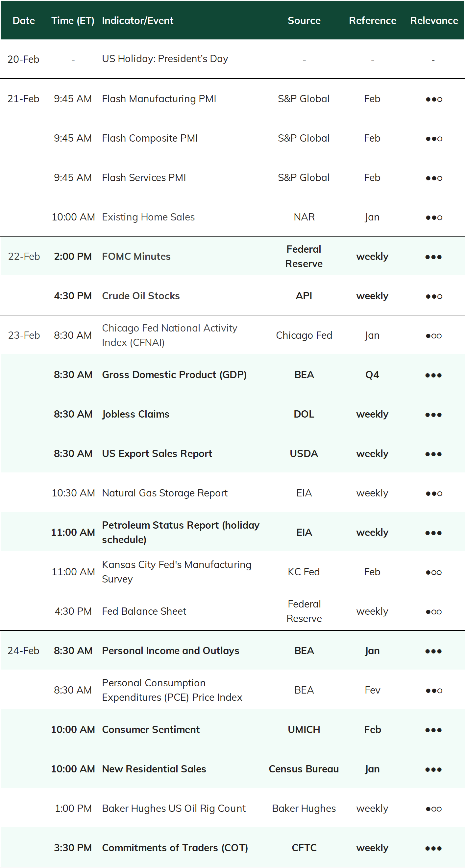Click relevance dots for Baker Hughes Rig Count
Image resolution: width=465 pixels, height=868 pixels.
(x=434, y=809)
